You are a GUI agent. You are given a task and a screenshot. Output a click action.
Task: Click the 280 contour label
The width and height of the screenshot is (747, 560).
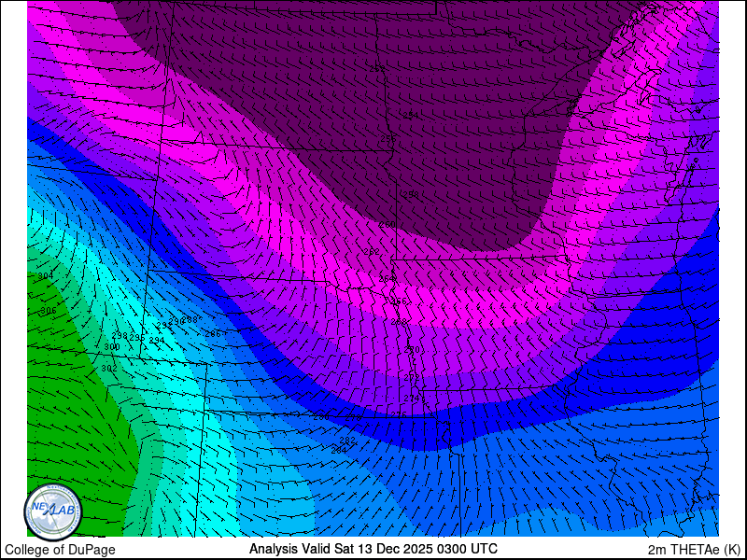point(321,417)
